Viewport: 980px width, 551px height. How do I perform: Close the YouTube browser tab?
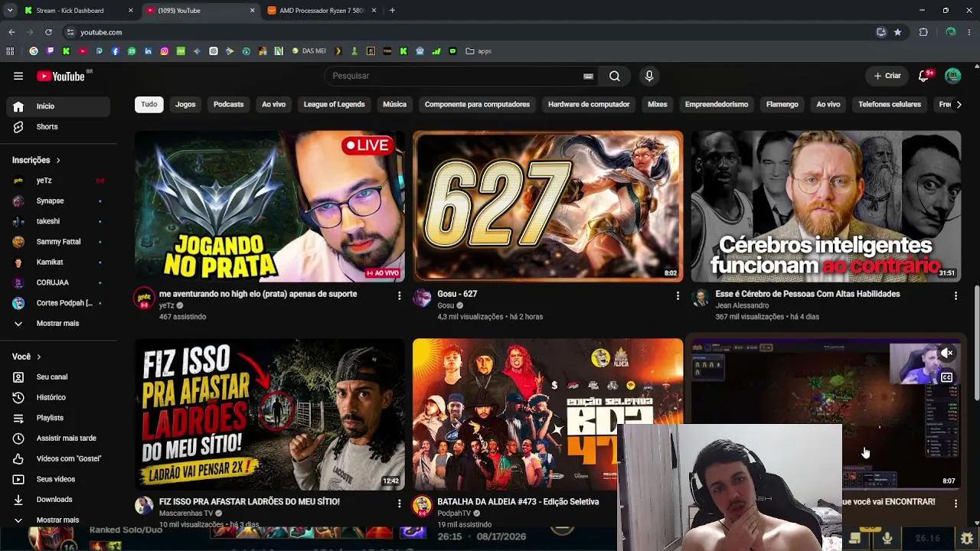[x=253, y=11]
